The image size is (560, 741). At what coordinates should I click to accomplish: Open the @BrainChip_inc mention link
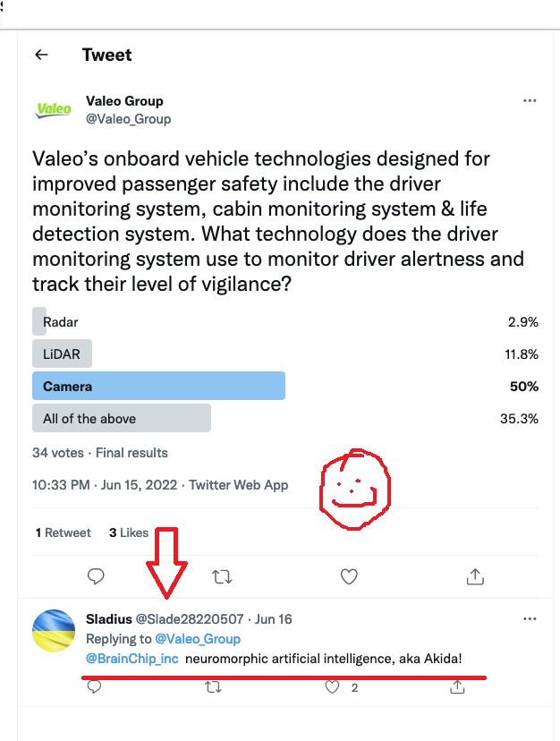[x=132, y=660]
